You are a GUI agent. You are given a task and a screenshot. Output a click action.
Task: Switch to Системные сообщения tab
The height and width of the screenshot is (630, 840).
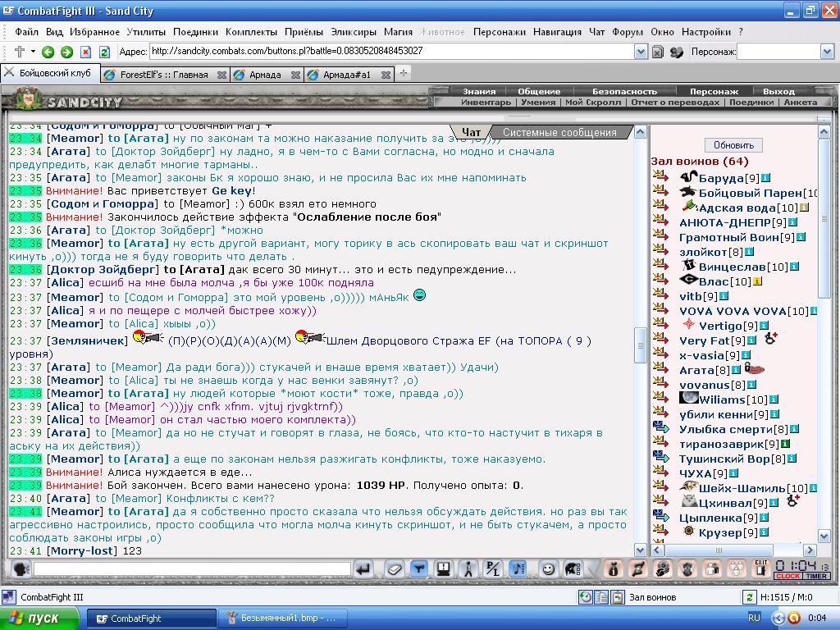pos(559,132)
